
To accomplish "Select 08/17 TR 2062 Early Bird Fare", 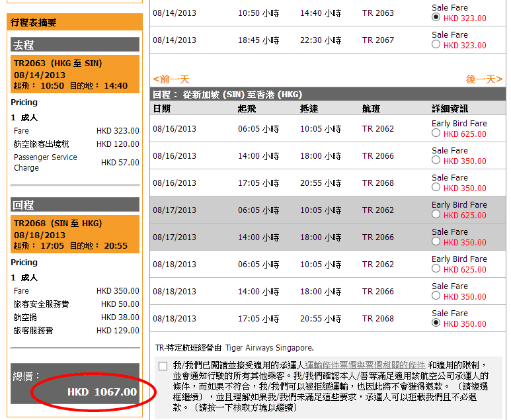I will pyautogui.click(x=436, y=215).
